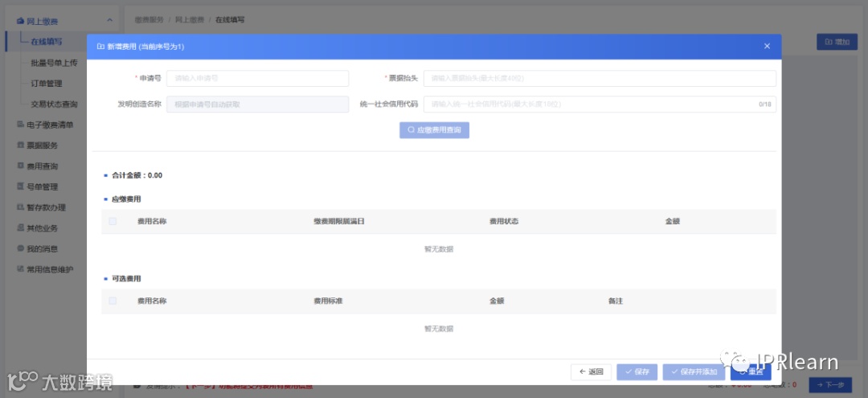
Task: Open 暂存款办理 sidebar menu
Action: click(47, 207)
